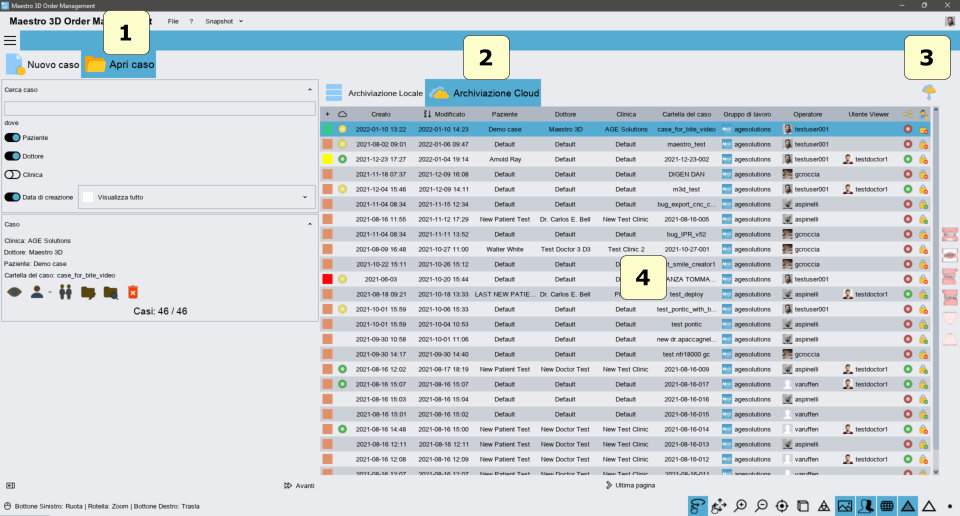The height and width of the screenshot is (516, 960).
Task: Switch to Apri caso tab
Action: [119, 64]
